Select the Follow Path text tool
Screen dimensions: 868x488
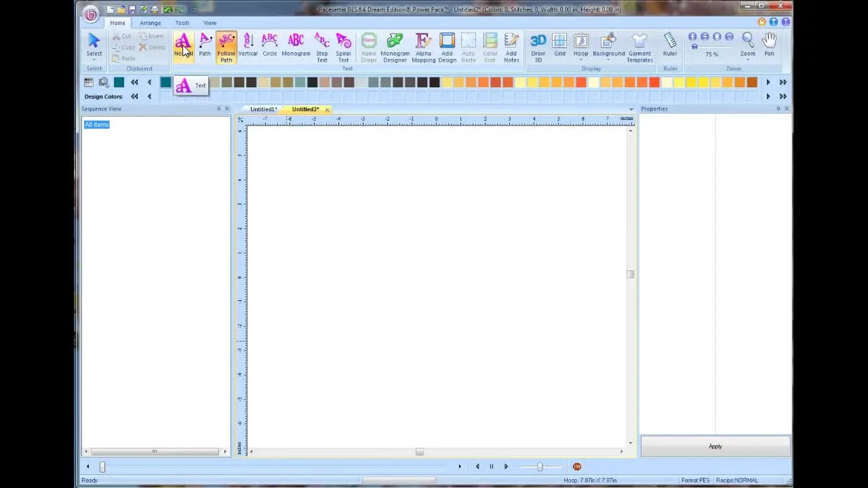click(226, 46)
